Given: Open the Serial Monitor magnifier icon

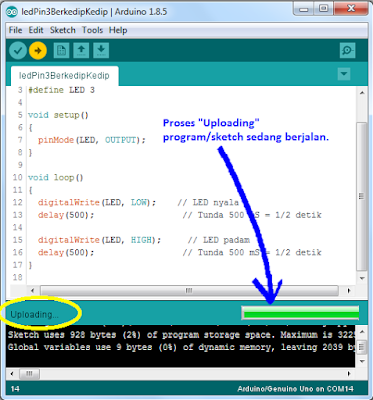Looking at the screenshot, I should click(347, 50).
